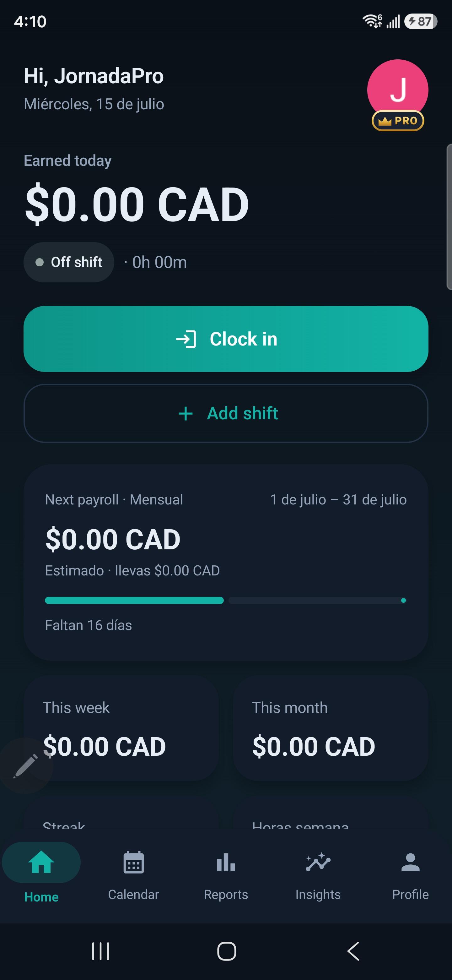Tap the Earned today $0.00 CAD amount
This screenshot has width=452, height=980.
pos(137,204)
